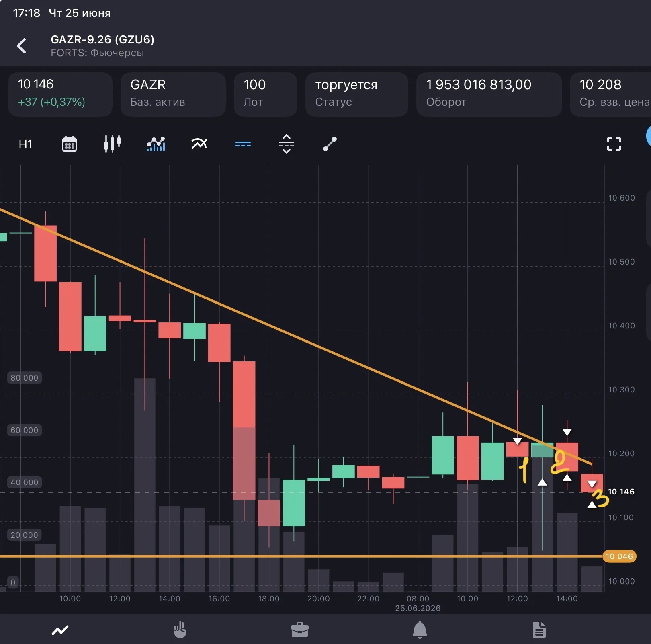The height and width of the screenshot is (644, 651).
Task: Open the portfolio briefcase tab
Action: click(x=300, y=630)
